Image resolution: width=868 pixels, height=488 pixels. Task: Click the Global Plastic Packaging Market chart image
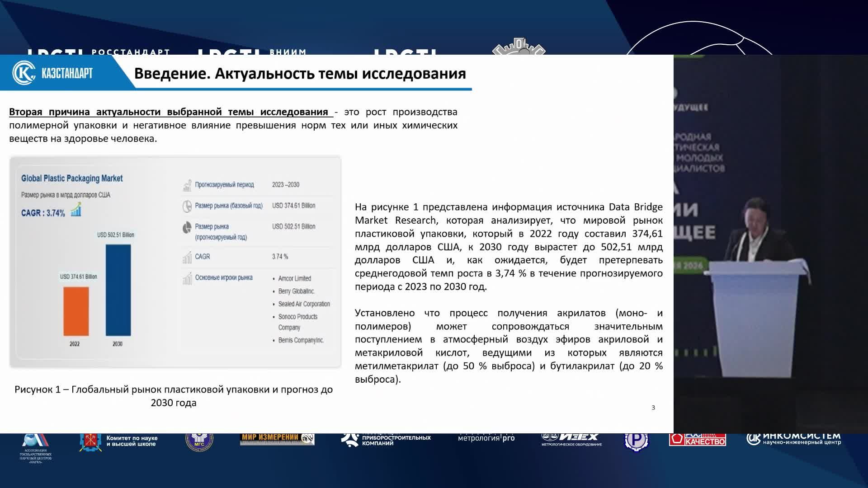(175, 262)
